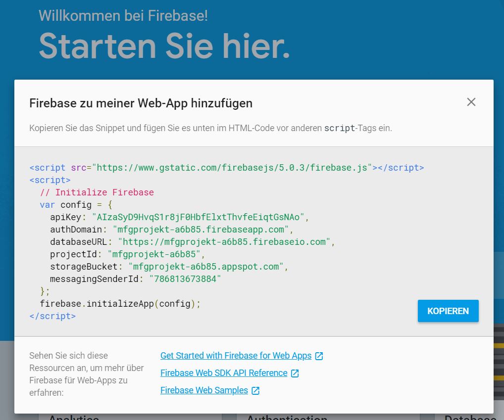Close the Firebase web app dialog
The image size is (504, 420).
471,102
